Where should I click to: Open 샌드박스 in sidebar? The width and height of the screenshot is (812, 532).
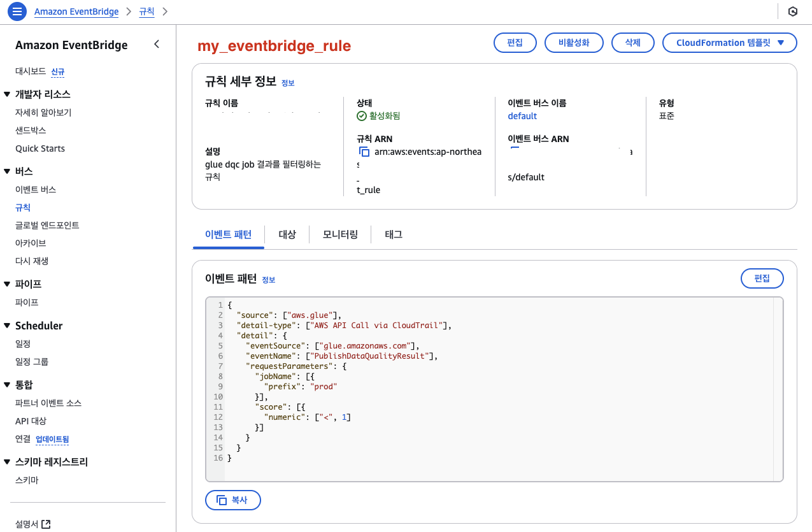tap(31, 131)
